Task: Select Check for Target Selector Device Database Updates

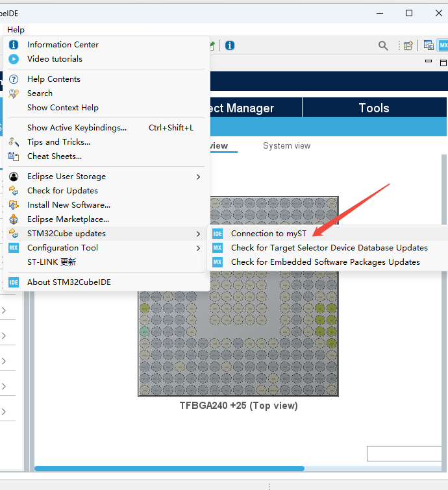Action: point(329,248)
